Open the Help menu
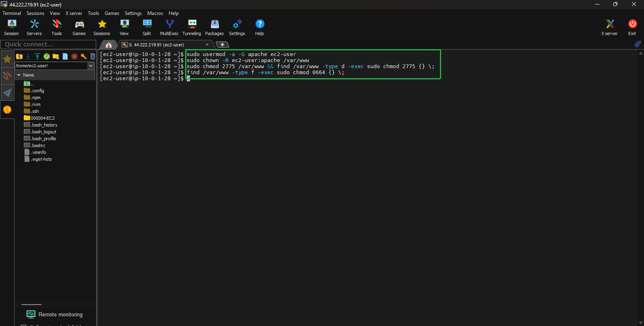This screenshot has height=326, width=644. click(x=173, y=13)
